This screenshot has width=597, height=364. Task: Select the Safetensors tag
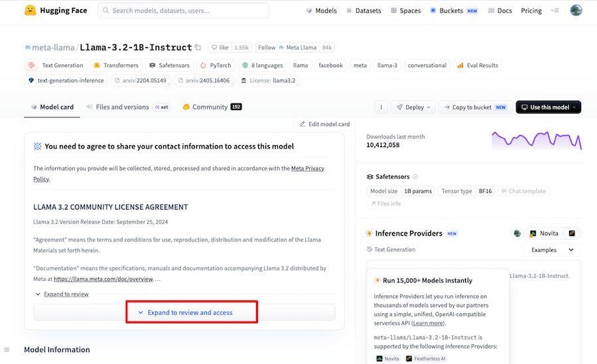pyautogui.click(x=169, y=65)
